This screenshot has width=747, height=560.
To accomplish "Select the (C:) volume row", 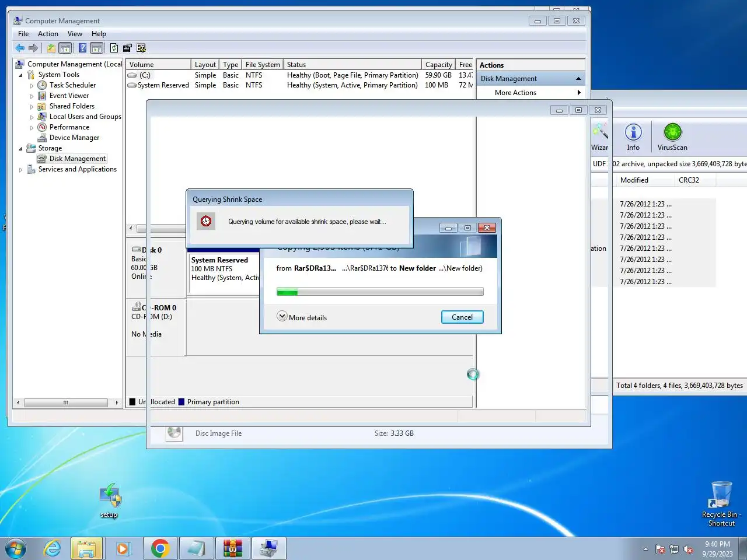I will (300, 75).
